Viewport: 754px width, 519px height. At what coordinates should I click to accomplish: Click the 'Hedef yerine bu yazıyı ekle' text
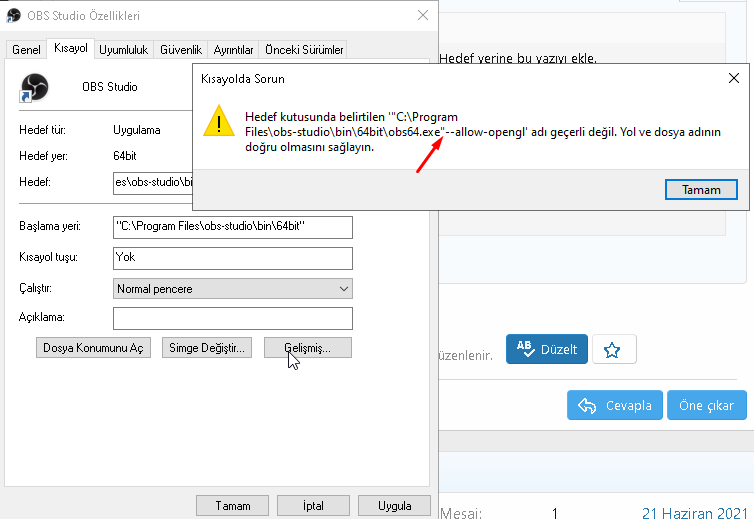coord(518,59)
